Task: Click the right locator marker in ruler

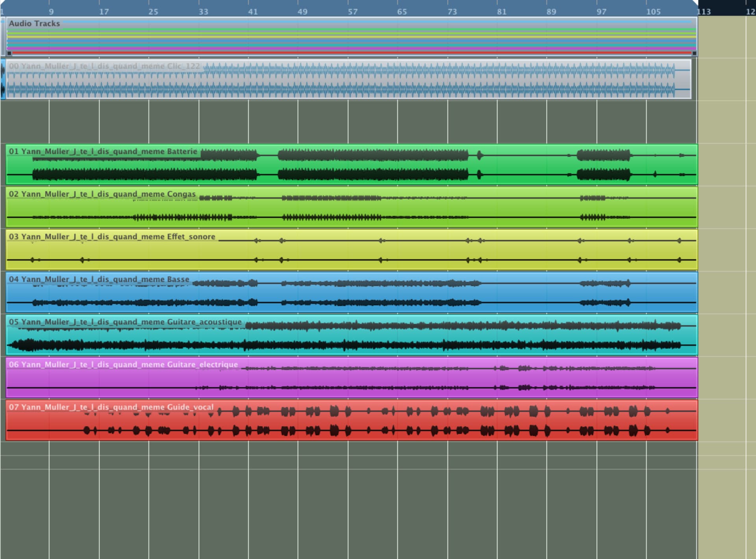Action: click(x=695, y=3)
